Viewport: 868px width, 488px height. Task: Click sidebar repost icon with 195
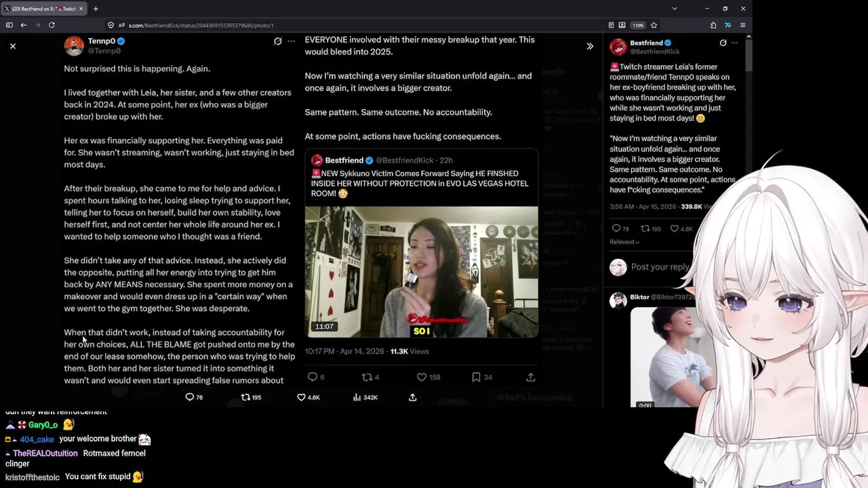(651, 228)
